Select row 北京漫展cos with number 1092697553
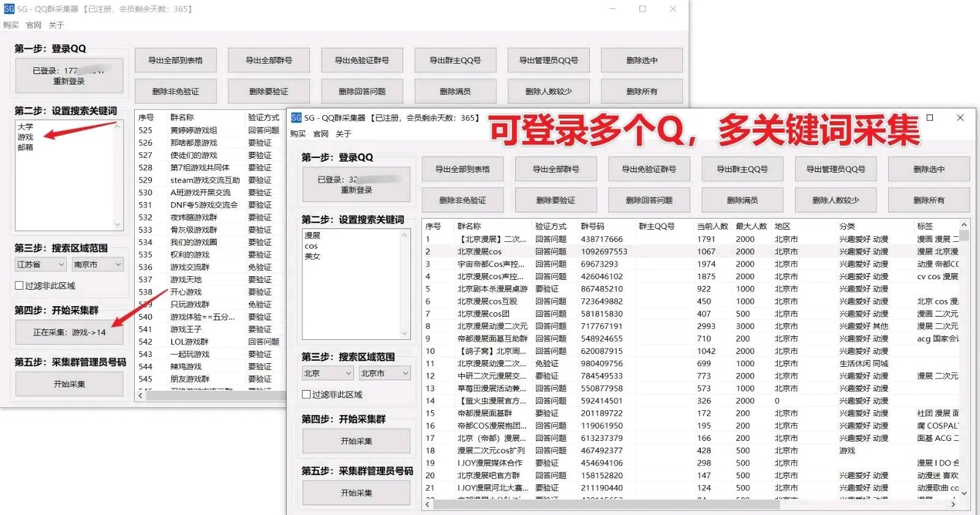 click(691, 252)
